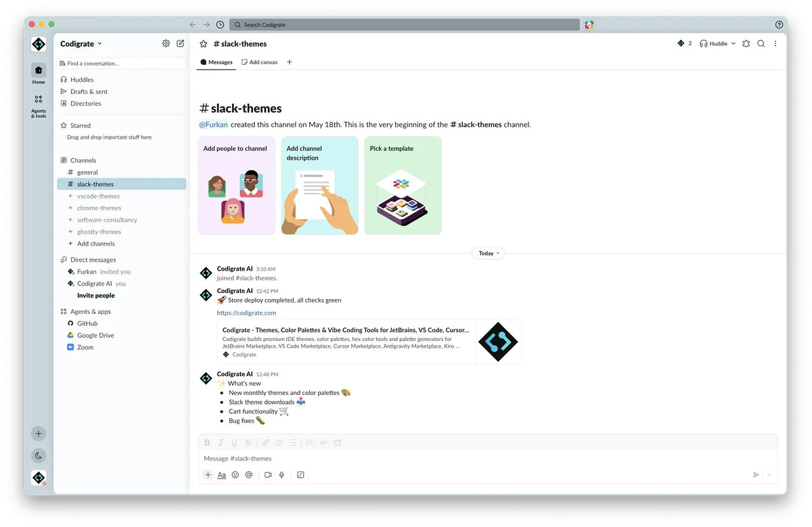Click the Add people to channel card

coord(236,185)
